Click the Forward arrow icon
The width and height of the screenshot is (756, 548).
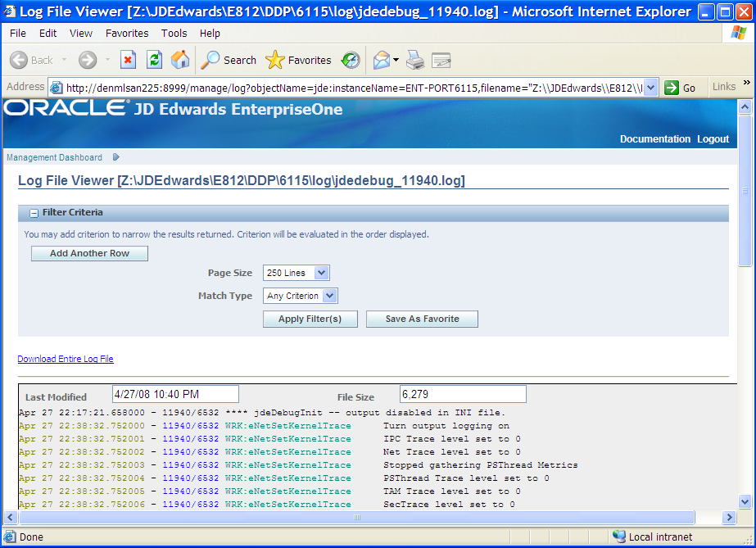pos(88,61)
